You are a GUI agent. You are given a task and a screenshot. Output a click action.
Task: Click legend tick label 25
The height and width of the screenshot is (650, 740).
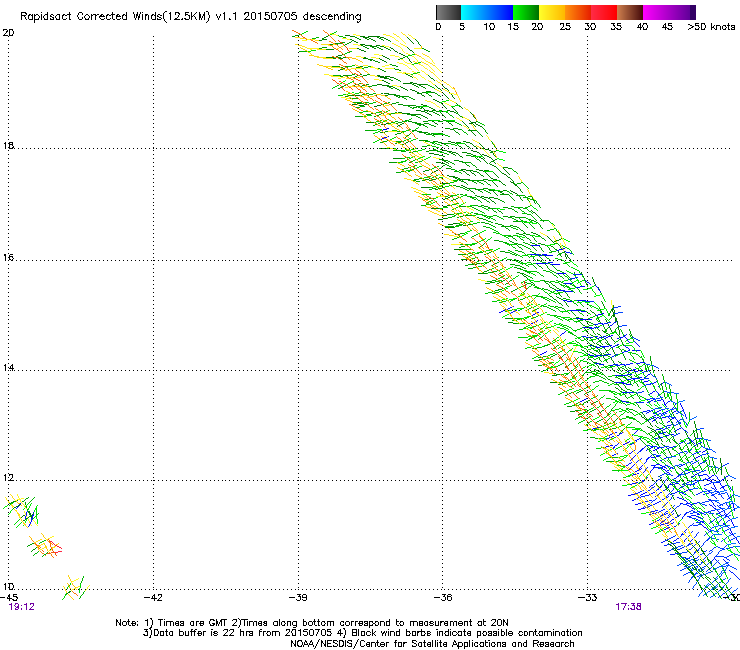[x=565, y=27]
